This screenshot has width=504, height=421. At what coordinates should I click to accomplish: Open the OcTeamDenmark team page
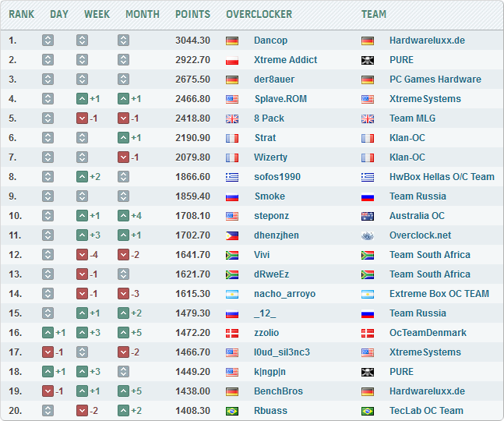428,333
